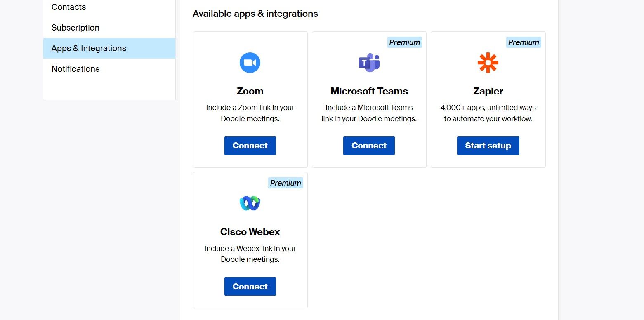Click the Premium badge on Microsoft Teams
The width and height of the screenshot is (644, 320).
point(404,42)
